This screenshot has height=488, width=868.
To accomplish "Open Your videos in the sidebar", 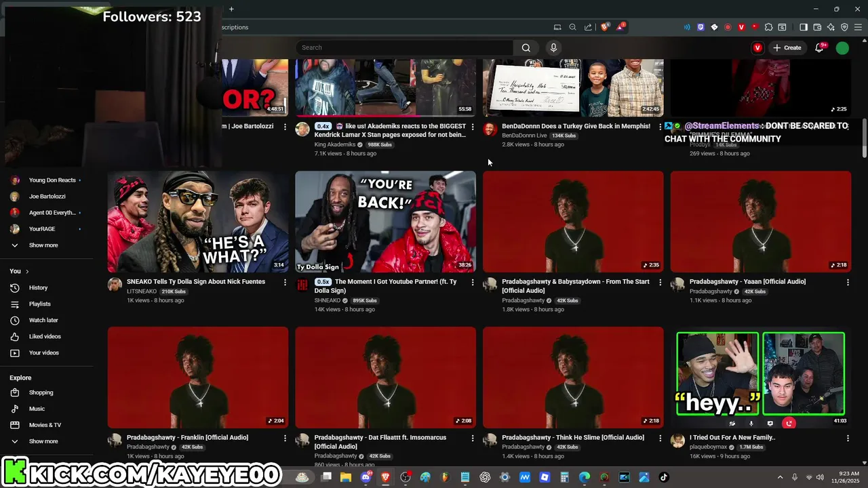I will [x=43, y=352].
